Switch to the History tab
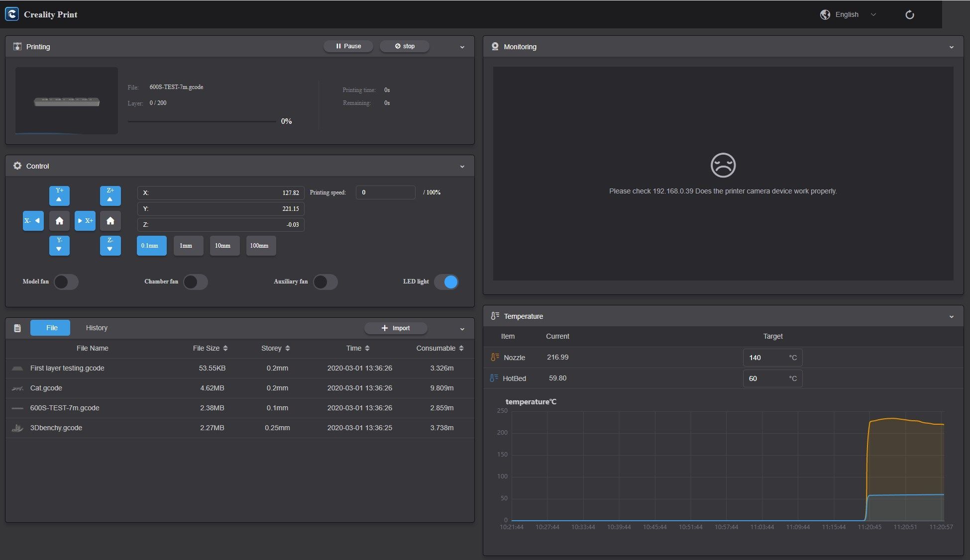Viewport: 970px width, 560px height. coord(97,328)
